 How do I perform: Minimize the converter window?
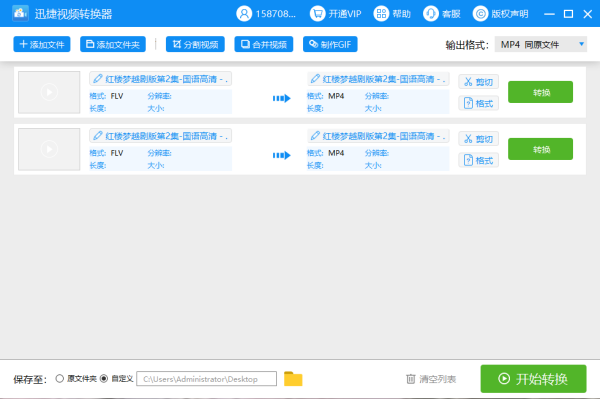[549, 14]
